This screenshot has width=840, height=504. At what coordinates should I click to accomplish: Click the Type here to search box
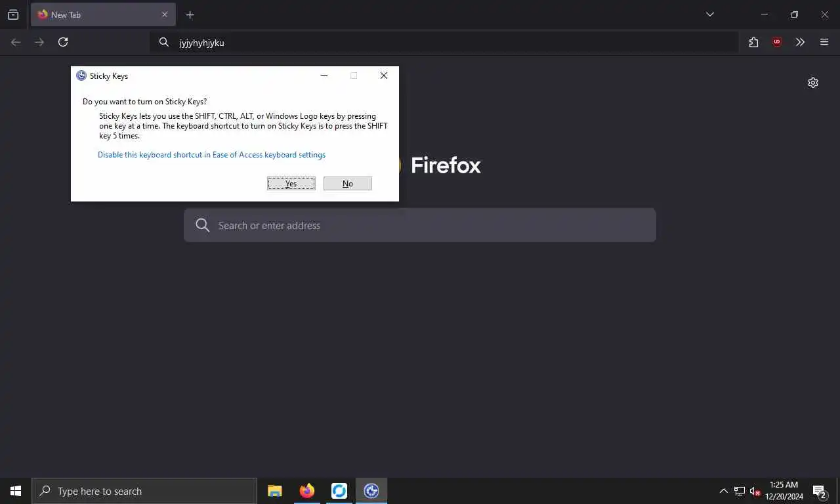tap(144, 491)
